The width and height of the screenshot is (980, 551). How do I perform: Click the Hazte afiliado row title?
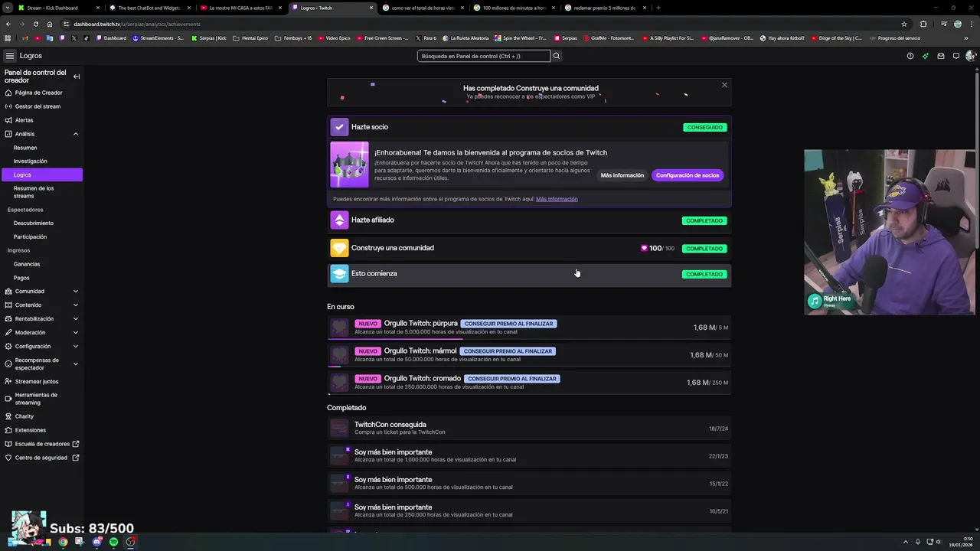[373, 220]
